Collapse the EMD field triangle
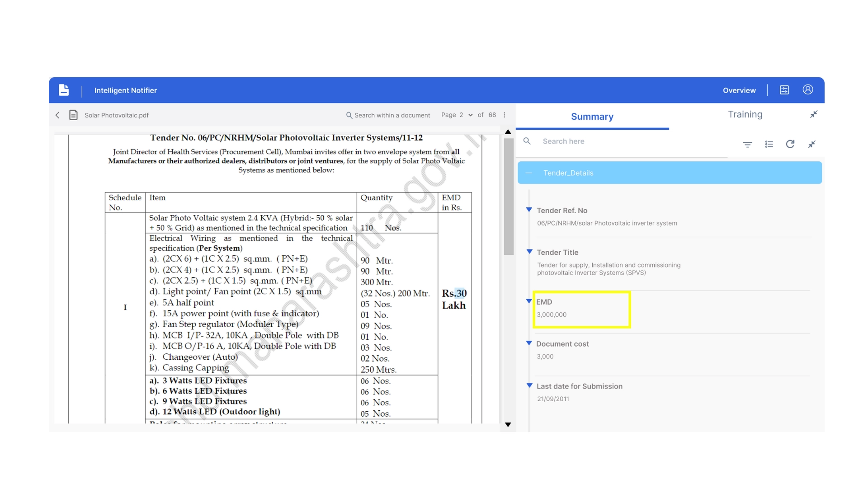Viewport: 868px width, 488px height. click(x=529, y=301)
